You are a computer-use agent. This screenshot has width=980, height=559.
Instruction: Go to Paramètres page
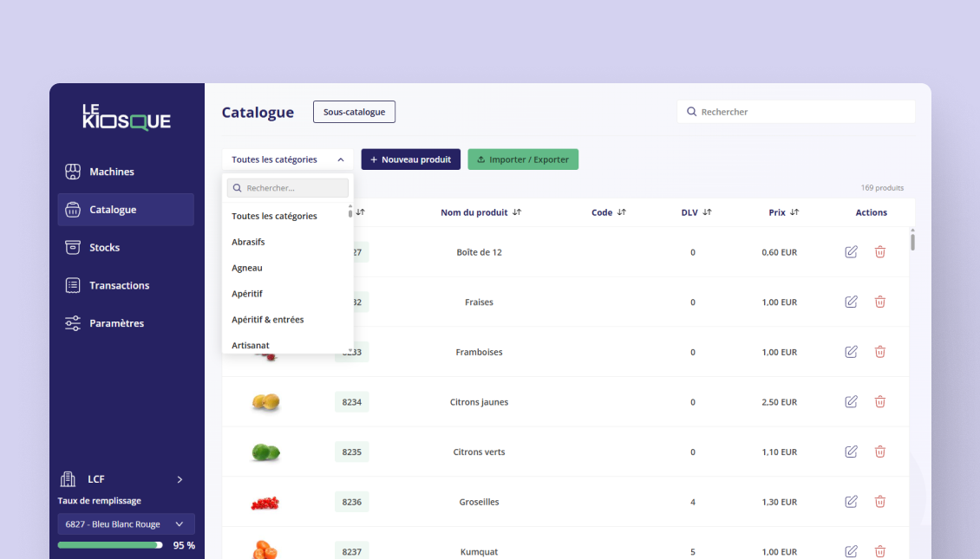point(126,323)
